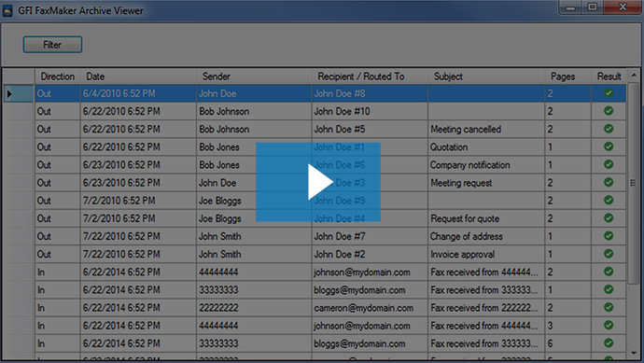Click result checkmark in cameron@mydomain.com row
The image size is (644, 363).
[609, 308]
